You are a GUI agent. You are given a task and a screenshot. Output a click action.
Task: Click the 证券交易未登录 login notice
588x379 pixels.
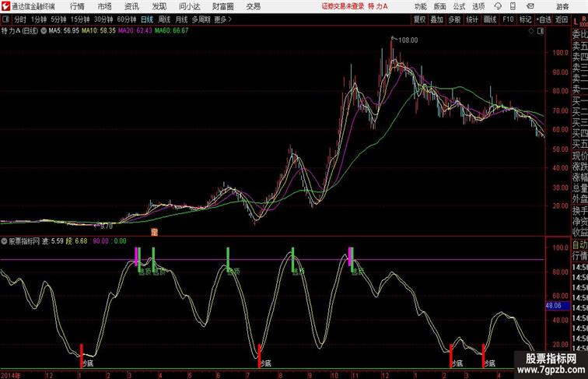[343, 6]
